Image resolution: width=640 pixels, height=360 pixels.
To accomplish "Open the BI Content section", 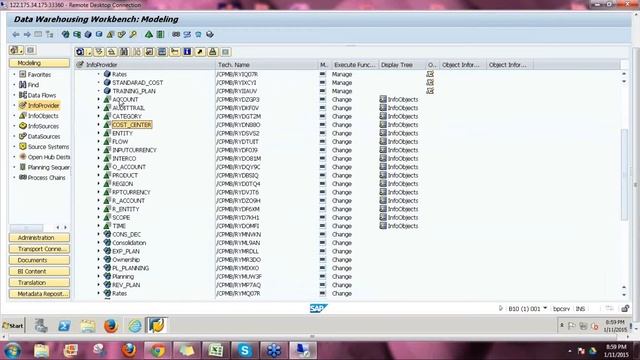I will (x=39, y=271).
